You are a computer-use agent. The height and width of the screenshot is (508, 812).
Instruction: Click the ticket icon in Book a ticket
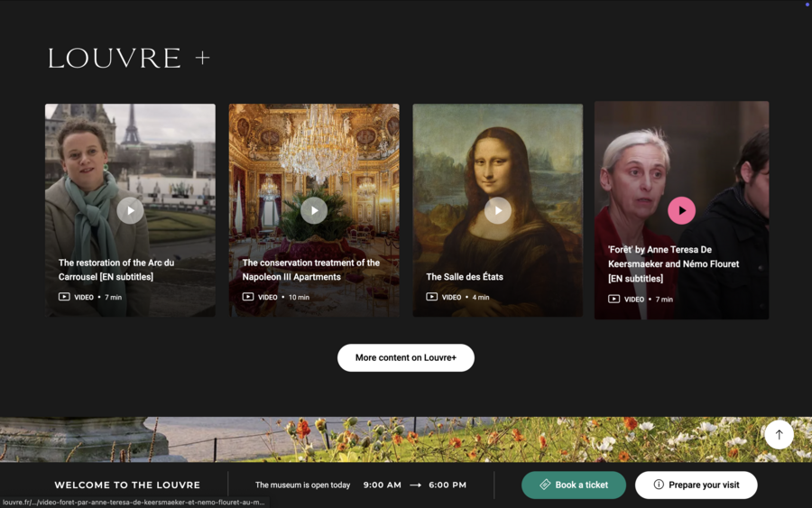pyautogui.click(x=545, y=485)
